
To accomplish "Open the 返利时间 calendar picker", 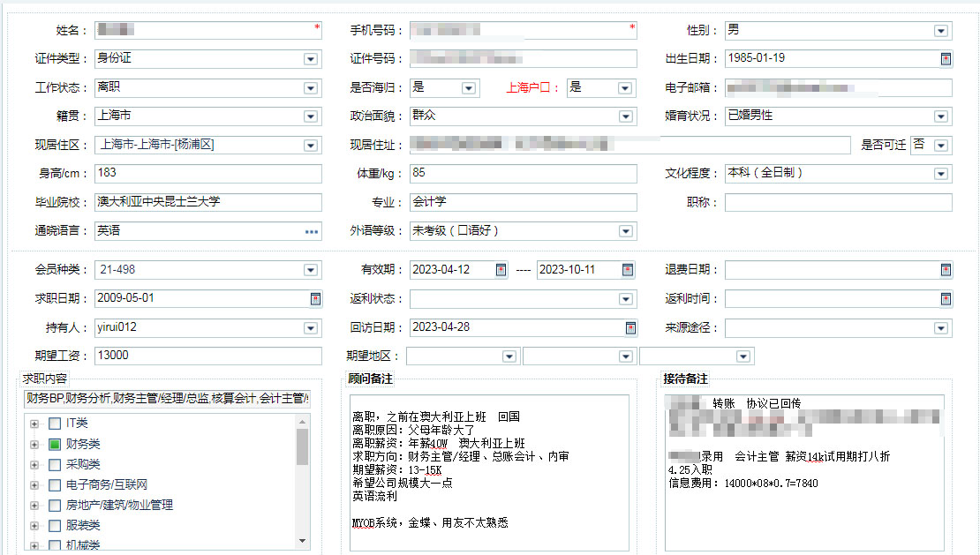I will pyautogui.click(x=946, y=298).
